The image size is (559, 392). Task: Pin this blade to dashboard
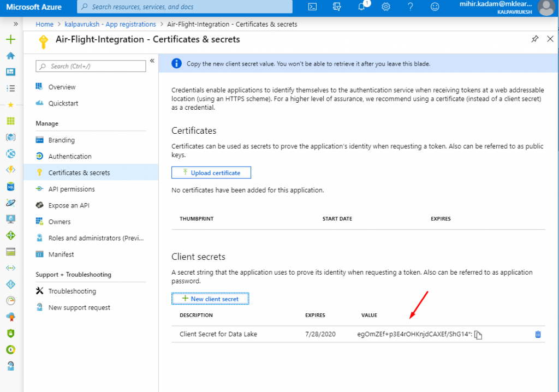tap(535, 39)
